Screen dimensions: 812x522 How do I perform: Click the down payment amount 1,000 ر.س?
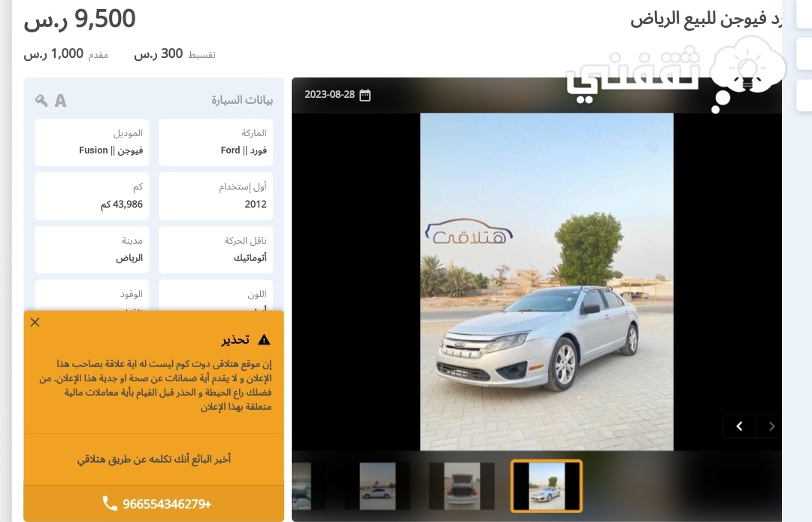pyautogui.click(x=53, y=54)
